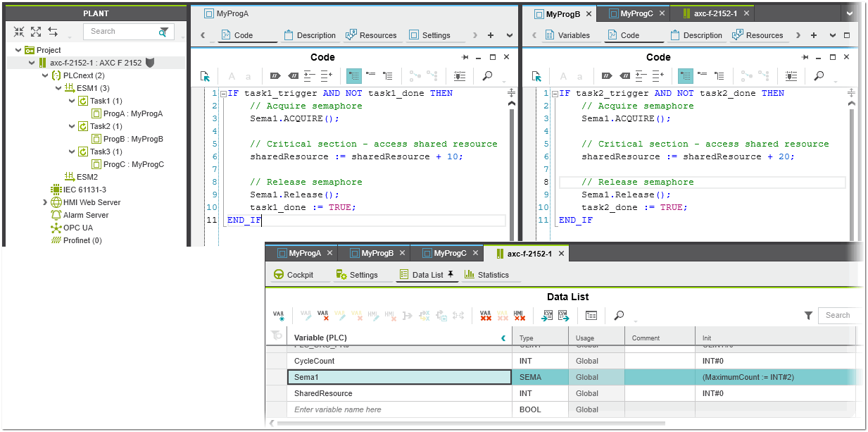Screen dimensions: 868x432
Task: Toggle highlighted outlining button in left Code toolbar
Action: pyautogui.click(x=353, y=76)
